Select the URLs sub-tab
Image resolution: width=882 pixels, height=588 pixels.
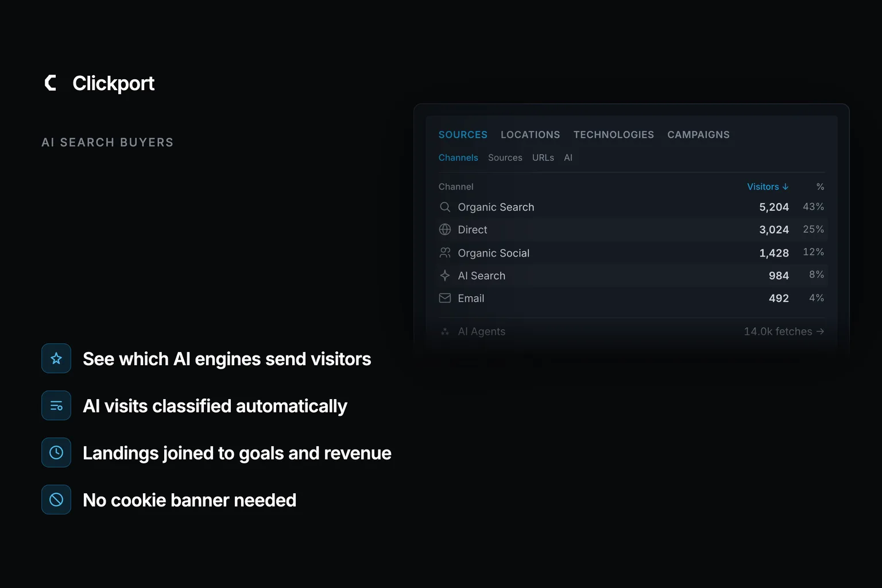[543, 157]
